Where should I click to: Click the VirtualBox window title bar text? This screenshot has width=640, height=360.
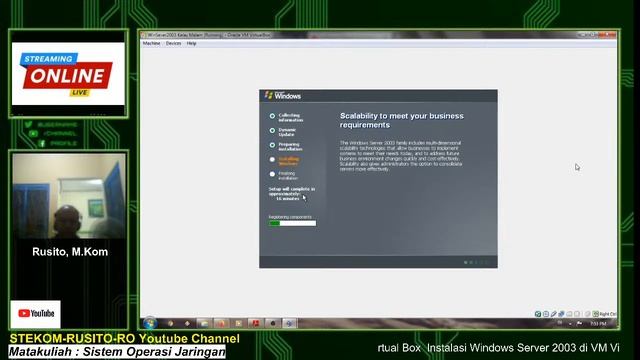point(209,35)
